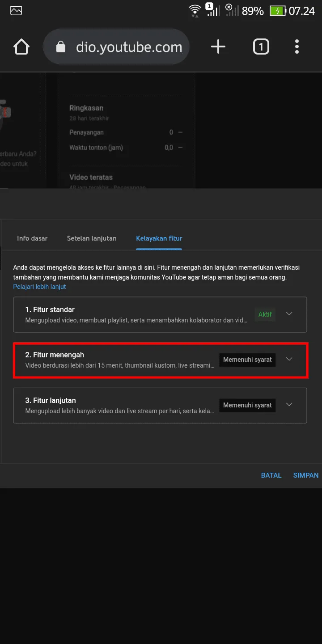
Task: Select the '2. Fitur menengah' heading
Action: click(x=55, y=355)
